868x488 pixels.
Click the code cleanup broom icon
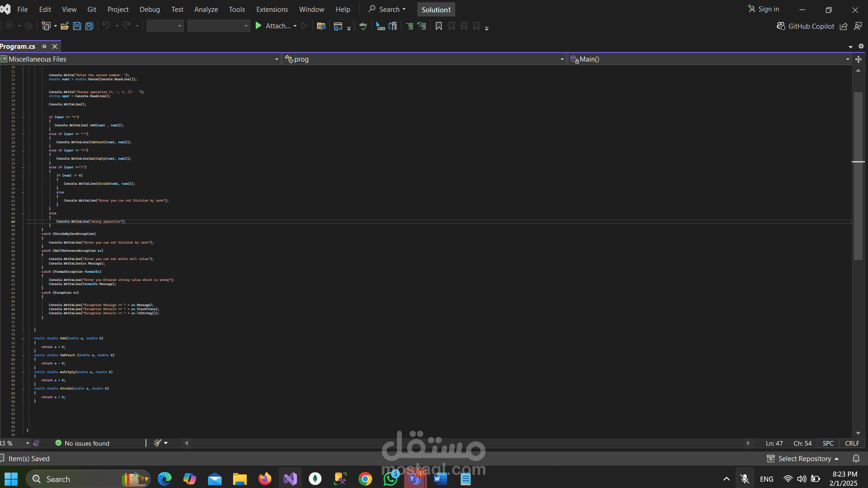[158, 443]
